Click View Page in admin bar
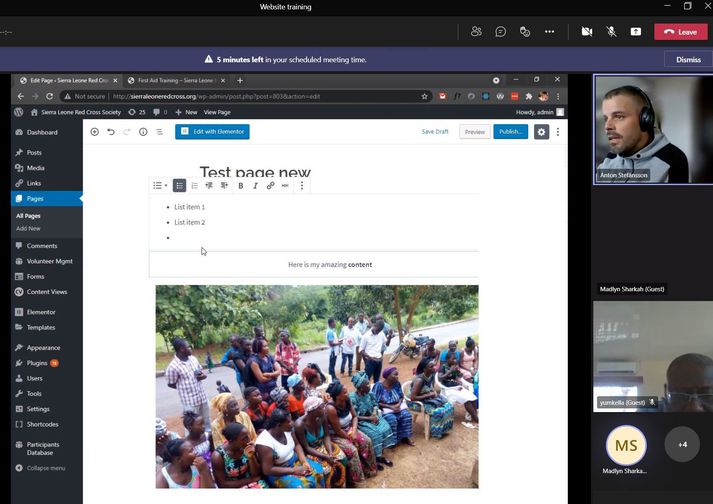713x504 pixels. (217, 112)
